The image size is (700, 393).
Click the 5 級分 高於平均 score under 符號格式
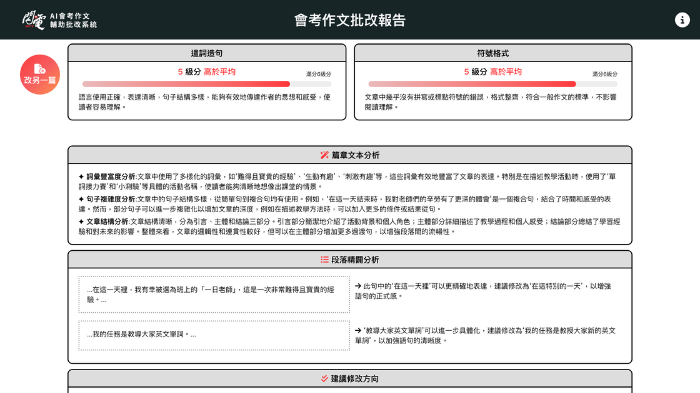coord(493,71)
